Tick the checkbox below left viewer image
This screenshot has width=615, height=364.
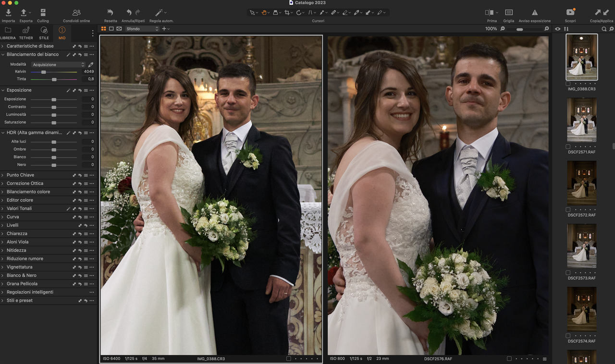point(288,359)
